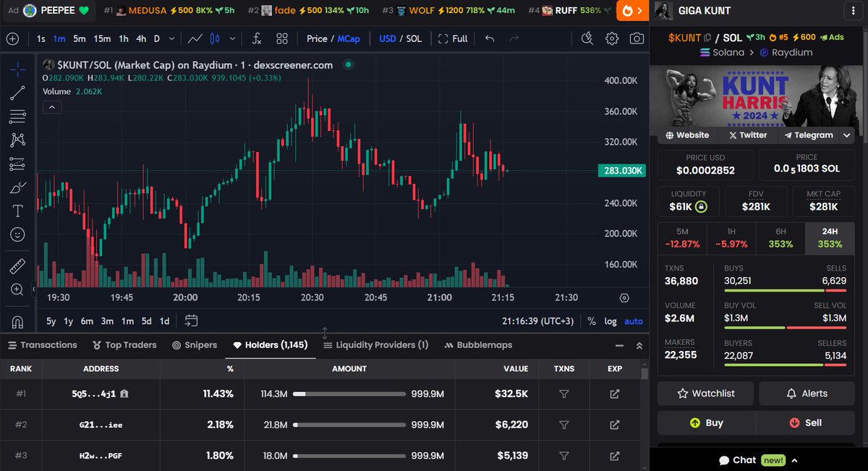Open the indicators fx menu
This screenshot has height=471, width=868.
256,38
